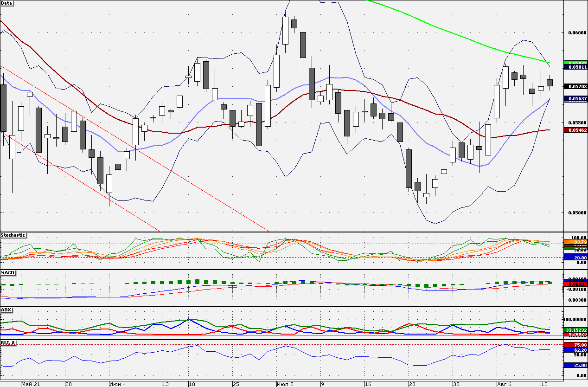
Task: Click the blue 62.20 RSI value tag
Action: [x=575, y=350]
